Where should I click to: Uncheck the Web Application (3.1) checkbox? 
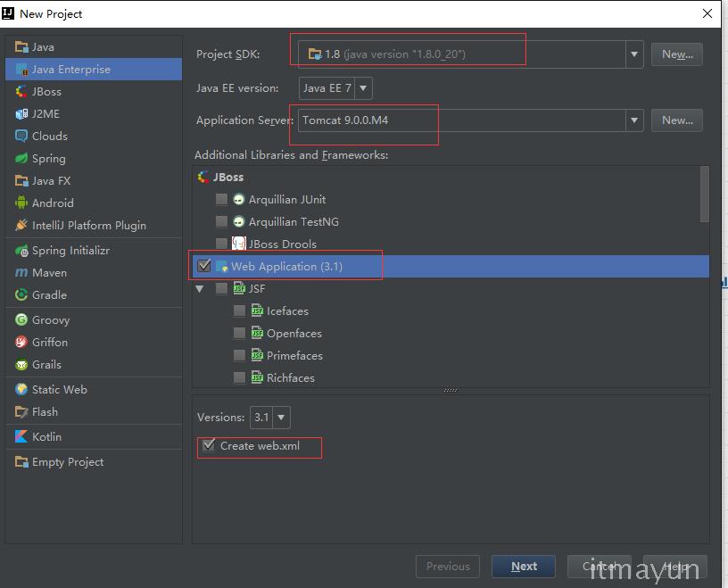coord(203,266)
